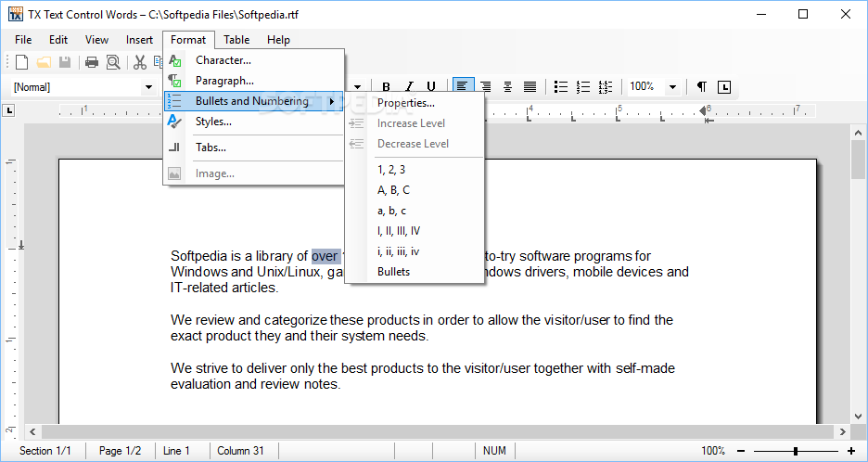Screen dimensions: 868x462
Task: Choose Character... from Format menu
Action: (253, 60)
